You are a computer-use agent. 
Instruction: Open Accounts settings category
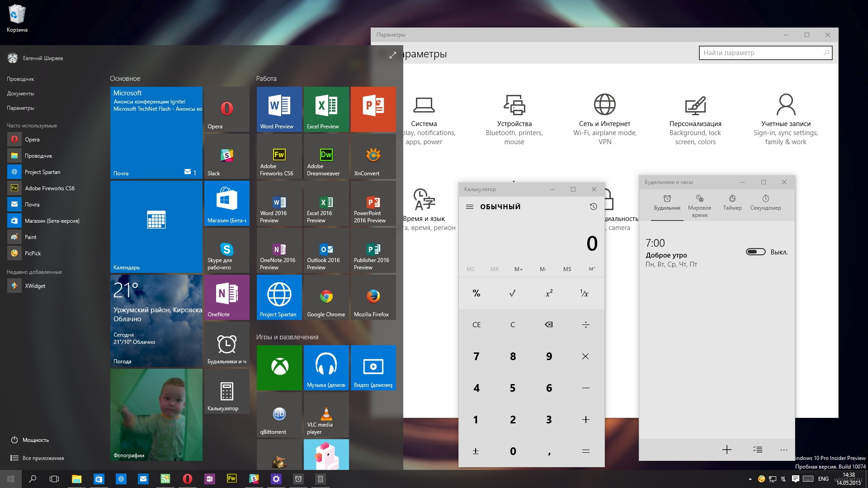tap(786, 120)
